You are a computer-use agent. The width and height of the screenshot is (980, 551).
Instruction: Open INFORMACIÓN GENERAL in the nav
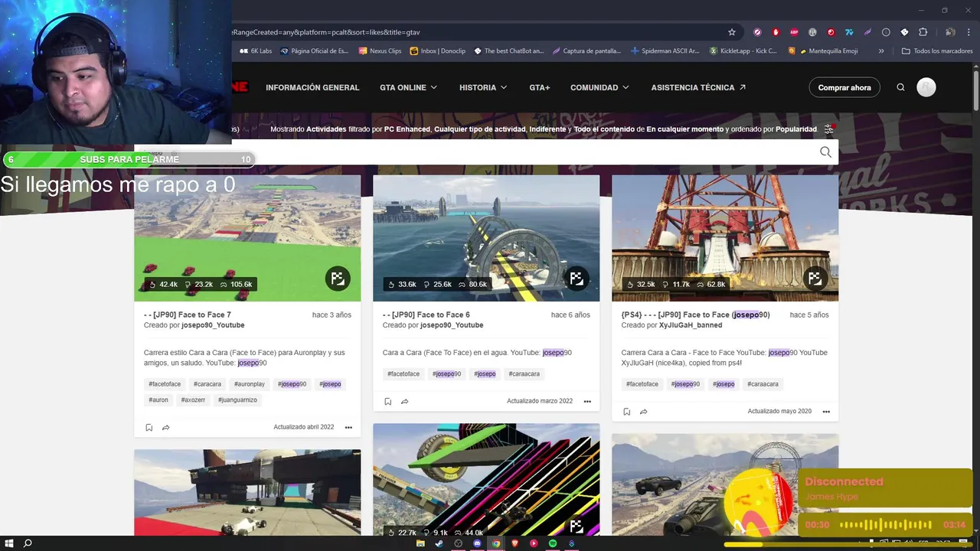click(x=312, y=87)
